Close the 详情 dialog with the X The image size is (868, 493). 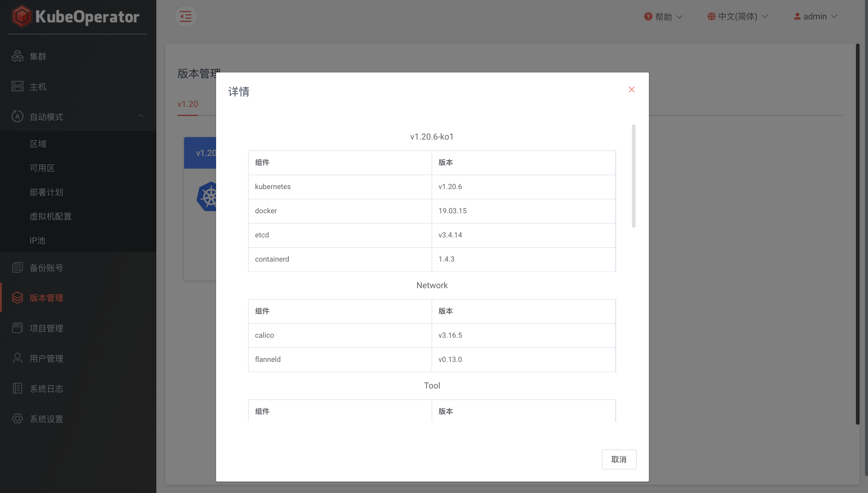point(632,89)
